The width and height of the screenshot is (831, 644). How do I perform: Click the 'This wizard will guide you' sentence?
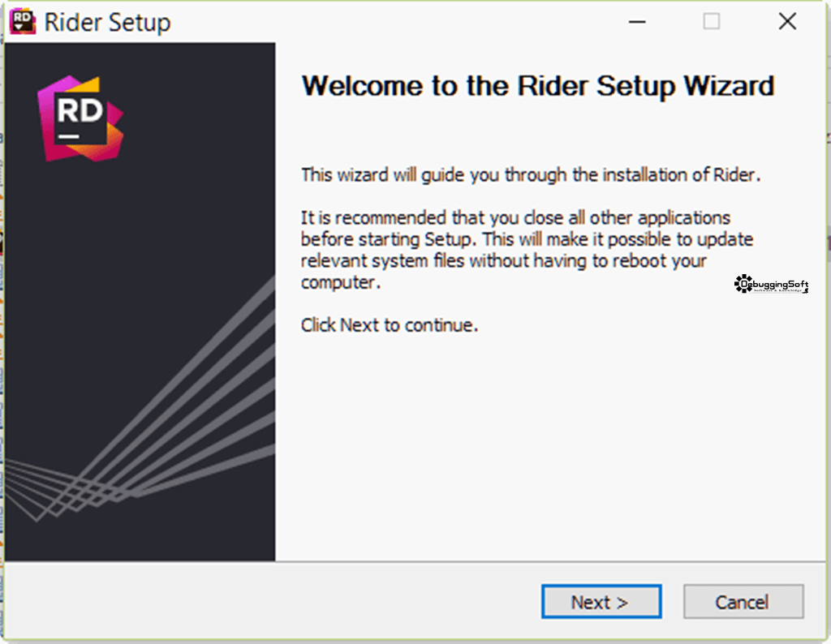click(x=531, y=174)
